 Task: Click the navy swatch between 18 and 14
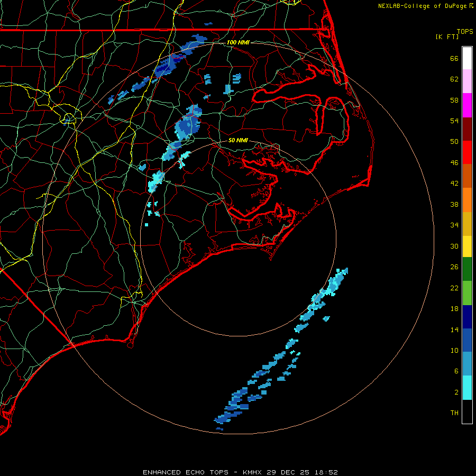(467, 317)
